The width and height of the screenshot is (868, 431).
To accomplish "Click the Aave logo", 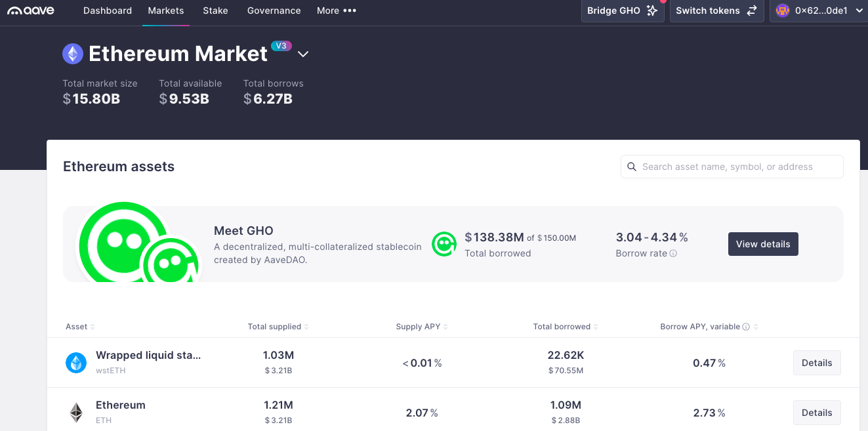I will (31, 10).
